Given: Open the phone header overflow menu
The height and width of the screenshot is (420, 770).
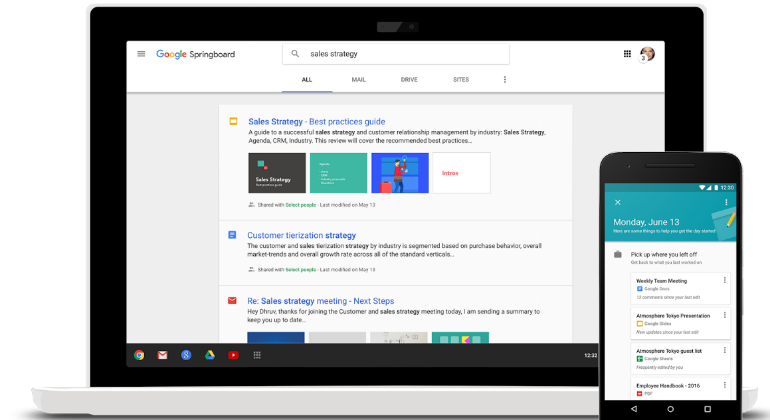Looking at the screenshot, I should pyautogui.click(x=726, y=202).
